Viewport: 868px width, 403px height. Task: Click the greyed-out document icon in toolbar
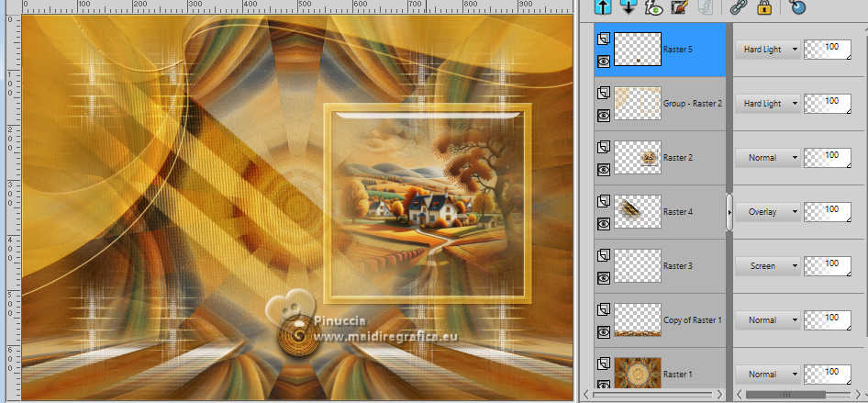704,7
